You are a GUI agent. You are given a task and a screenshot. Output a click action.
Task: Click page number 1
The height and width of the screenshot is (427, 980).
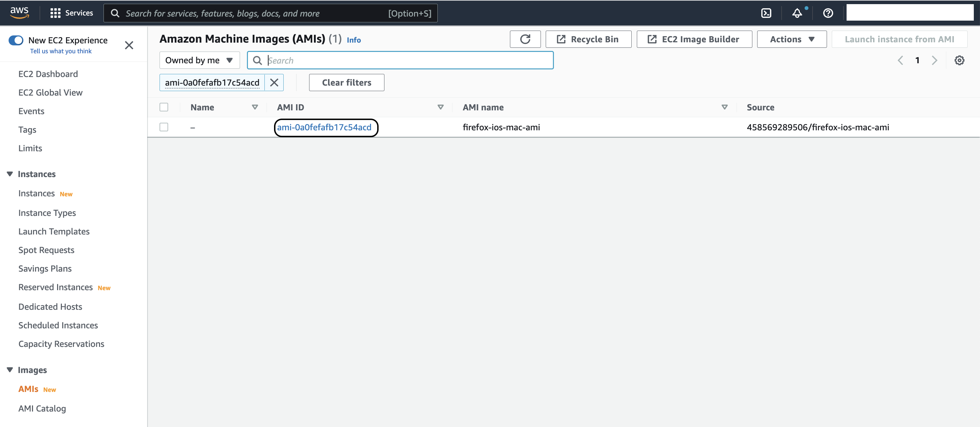coord(917,60)
